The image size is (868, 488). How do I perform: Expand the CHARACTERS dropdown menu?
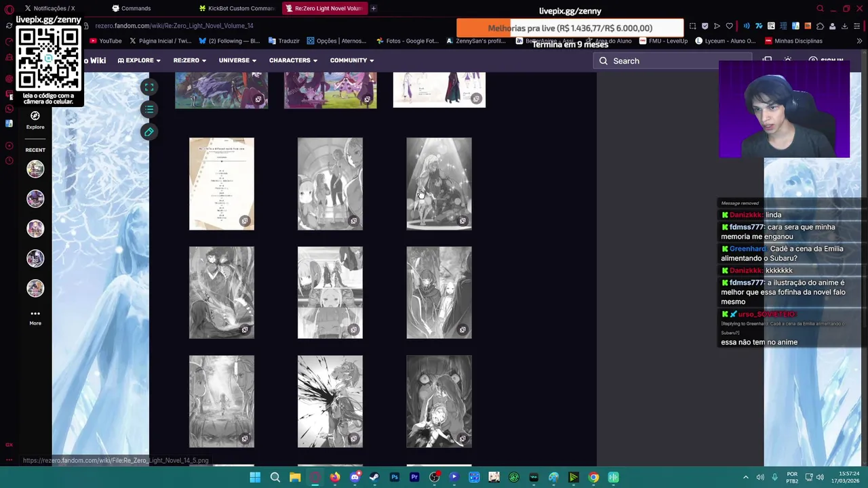tap(293, 60)
